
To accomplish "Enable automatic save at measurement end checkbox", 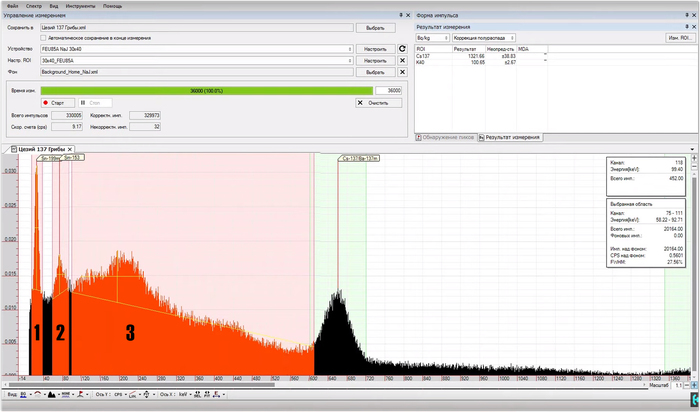I will coord(43,37).
